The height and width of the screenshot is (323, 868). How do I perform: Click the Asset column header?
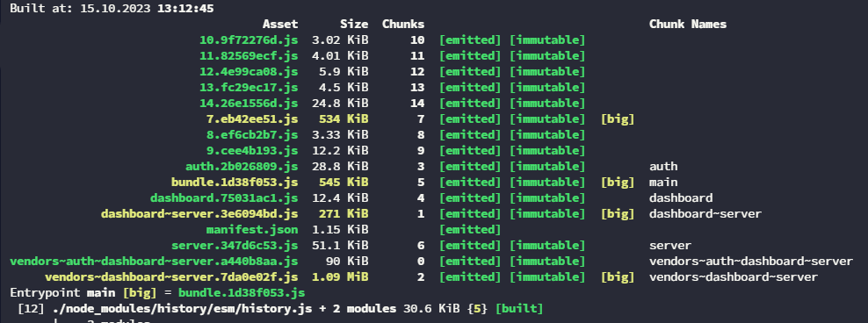(280, 25)
